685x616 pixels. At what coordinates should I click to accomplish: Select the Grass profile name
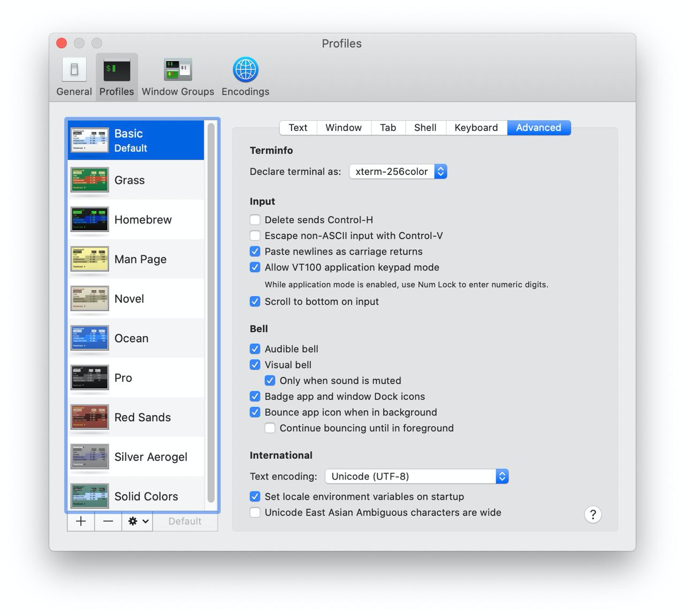(x=130, y=180)
